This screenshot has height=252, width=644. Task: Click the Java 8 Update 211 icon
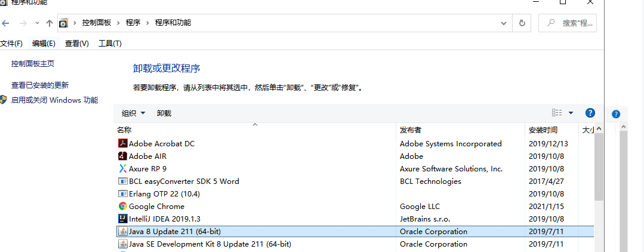coord(123,232)
